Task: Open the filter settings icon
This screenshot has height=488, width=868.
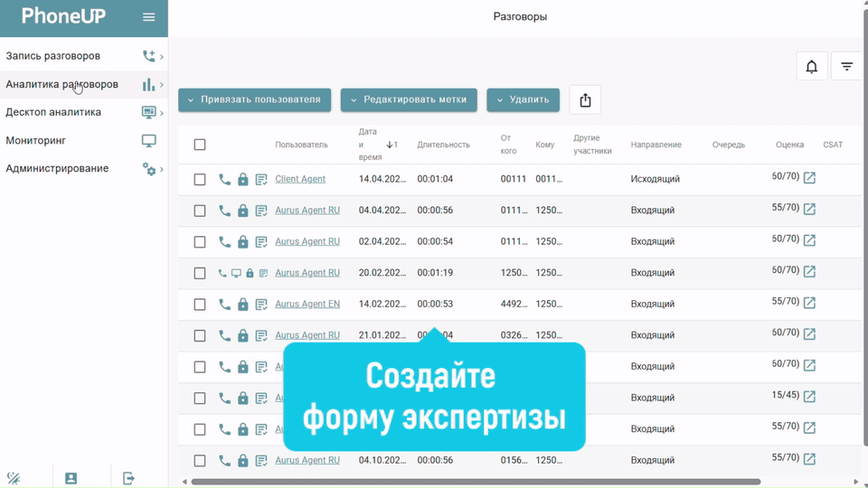Action: point(847,66)
